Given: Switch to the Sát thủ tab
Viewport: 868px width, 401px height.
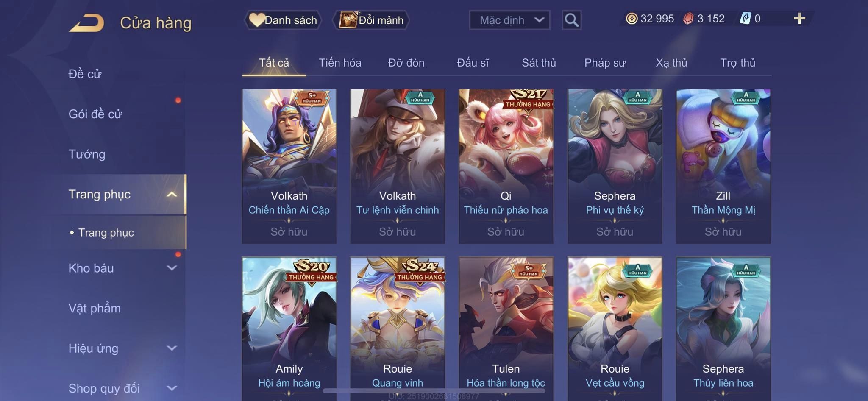Looking at the screenshot, I should click(538, 63).
